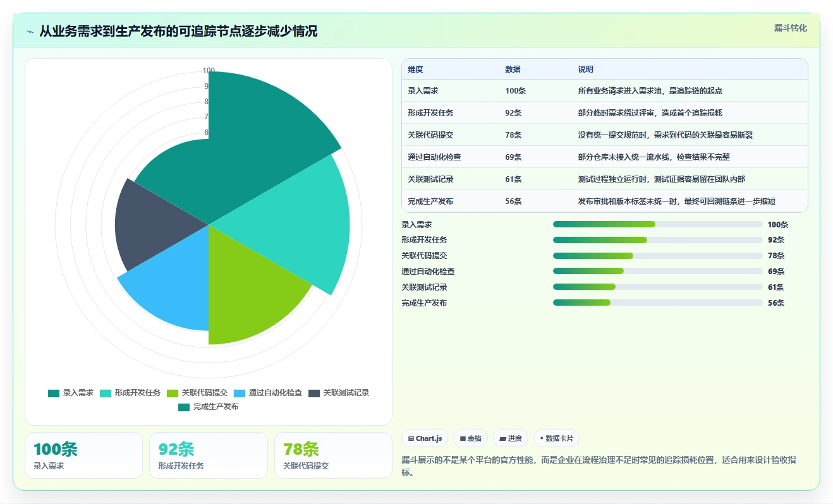
Task: Click the 录入需求 progress bar
Action: click(x=658, y=224)
